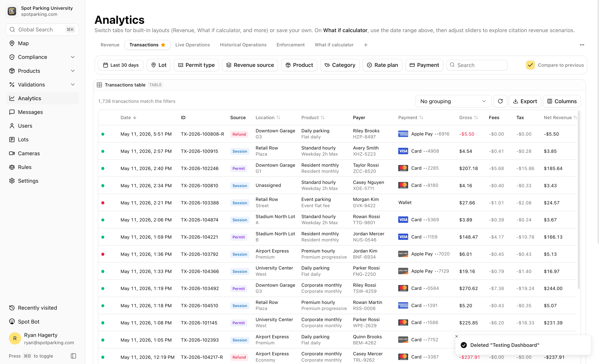Open the Permit type filter
599x364 pixels.
[x=196, y=65]
